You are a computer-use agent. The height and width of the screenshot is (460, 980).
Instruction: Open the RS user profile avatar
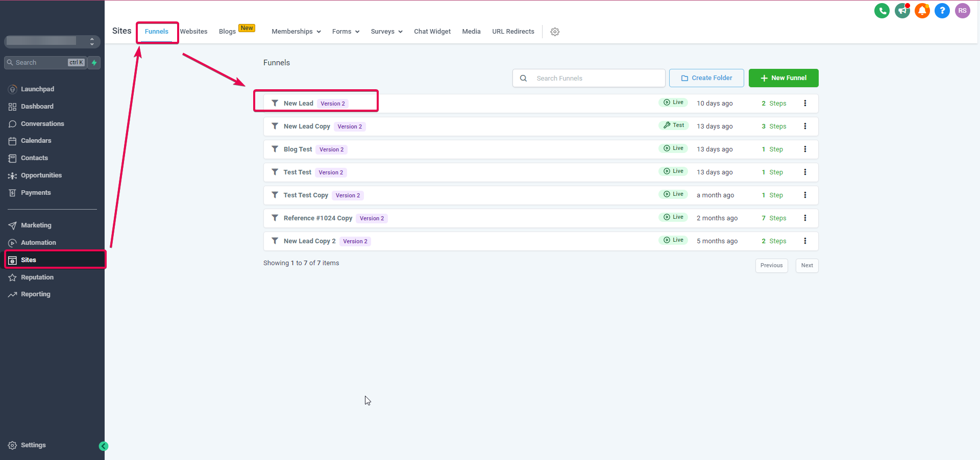click(962, 11)
